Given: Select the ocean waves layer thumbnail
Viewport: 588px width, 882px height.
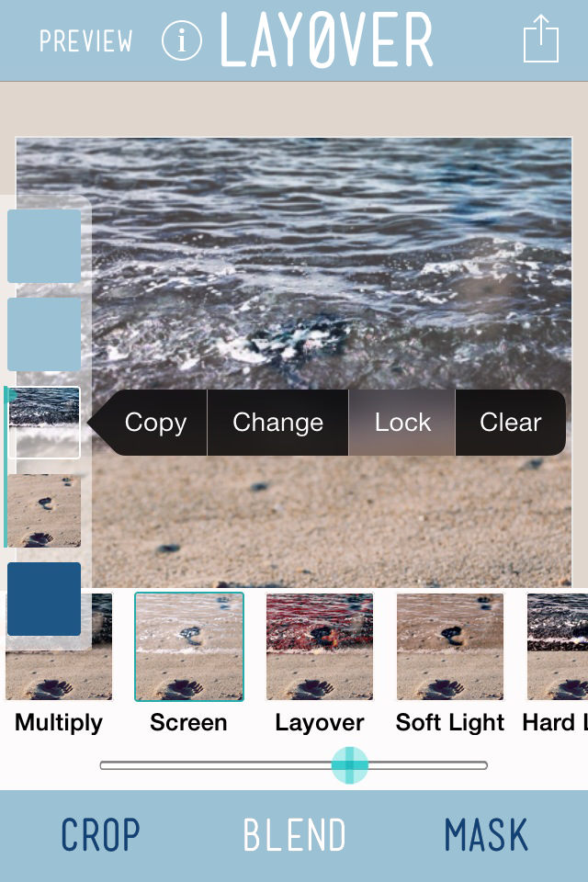Looking at the screenshot, I should (44, 423).
